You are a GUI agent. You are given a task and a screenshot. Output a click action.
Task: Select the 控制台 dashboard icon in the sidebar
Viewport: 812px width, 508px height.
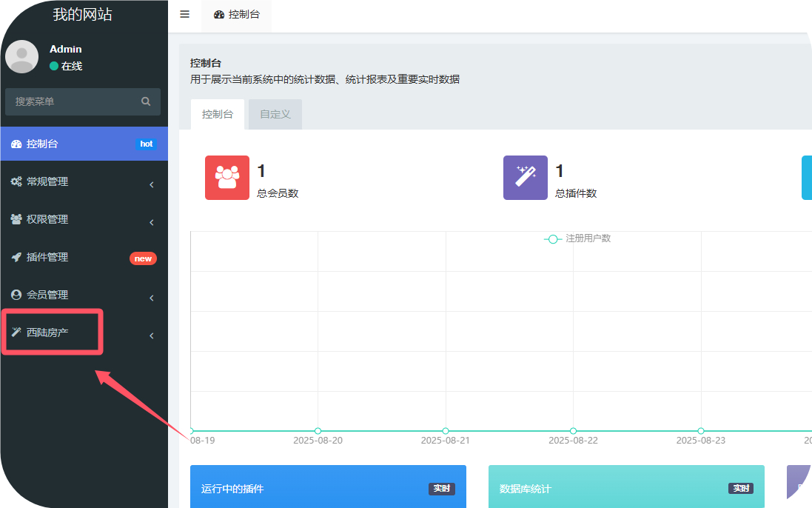pyautogui.click(x=16, y=144)
